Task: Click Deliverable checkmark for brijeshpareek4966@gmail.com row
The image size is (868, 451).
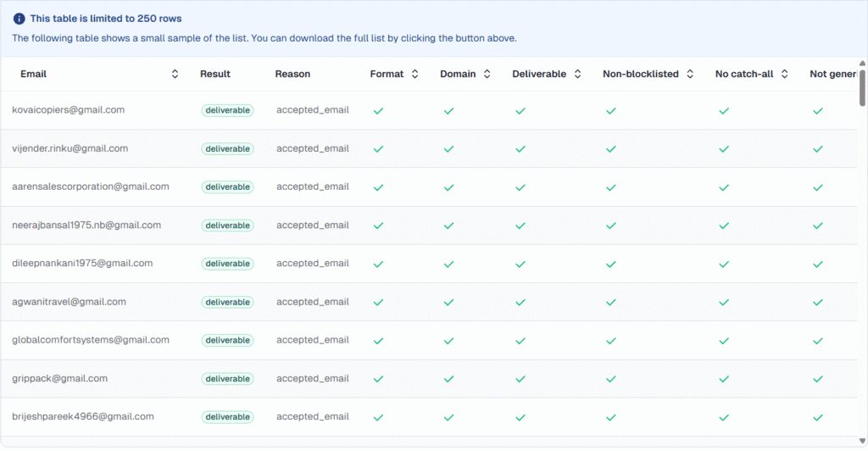Action: [520, 417]
